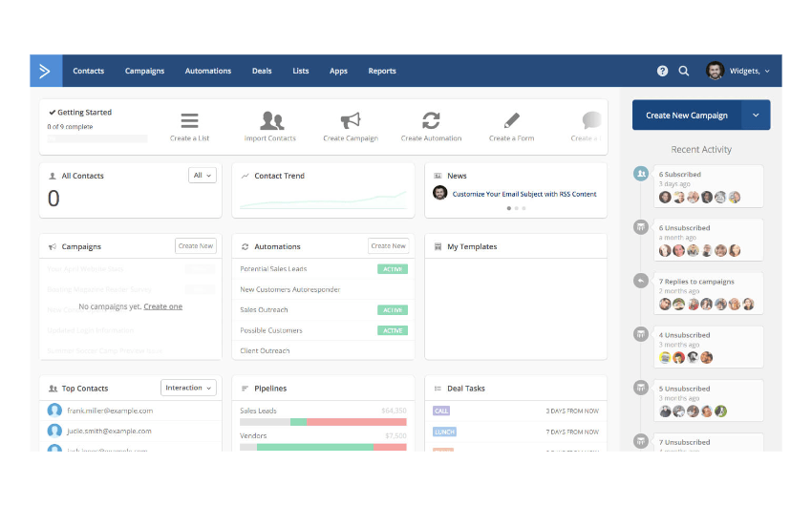Toggle ACTIVE badge on Sales Outreach

click(x=393, y=310)
